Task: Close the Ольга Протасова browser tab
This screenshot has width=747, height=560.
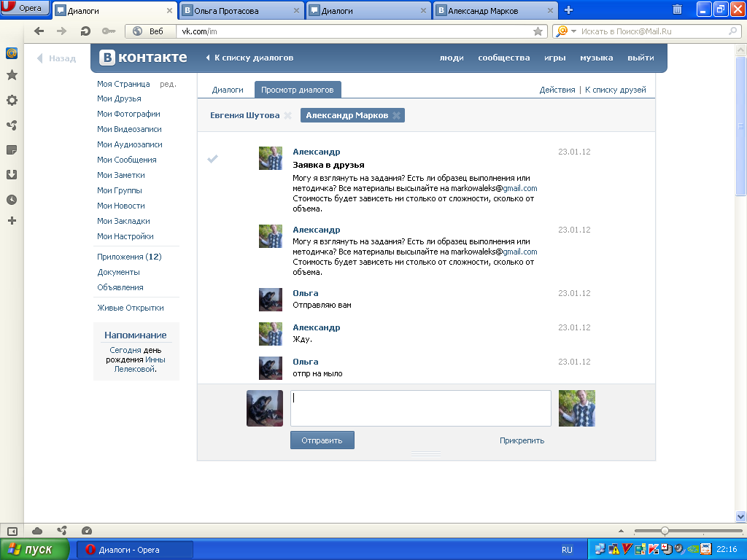Action: pyautogui.click(x=296, y=10)
